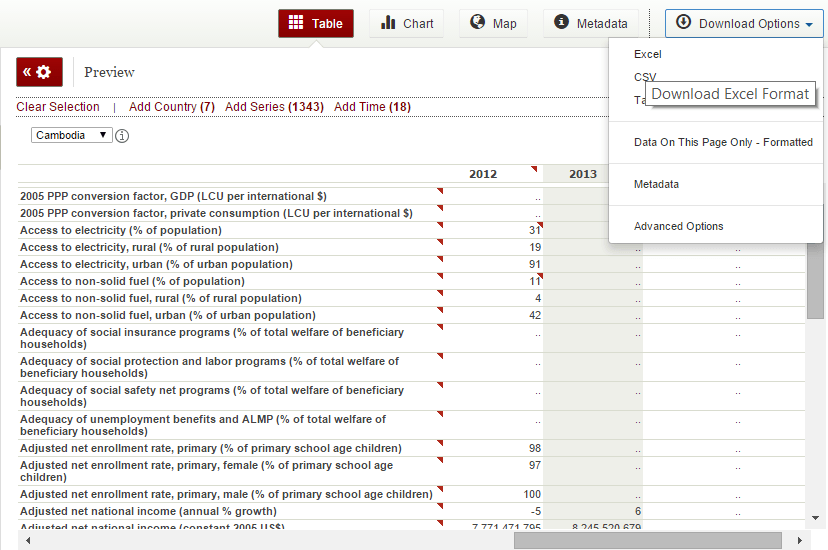Open the Chart view
Image resolution: width=828 pixels, height=550 pixels.
pos(406,23)
